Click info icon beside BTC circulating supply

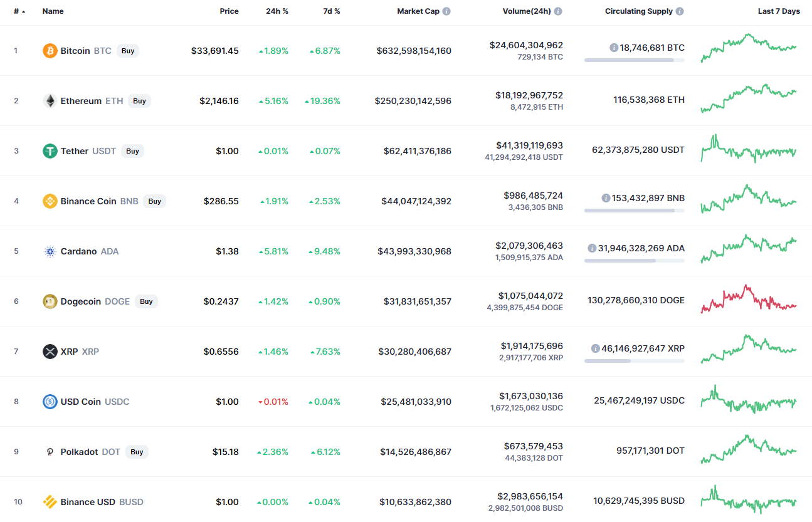click(x=614, y=48)
